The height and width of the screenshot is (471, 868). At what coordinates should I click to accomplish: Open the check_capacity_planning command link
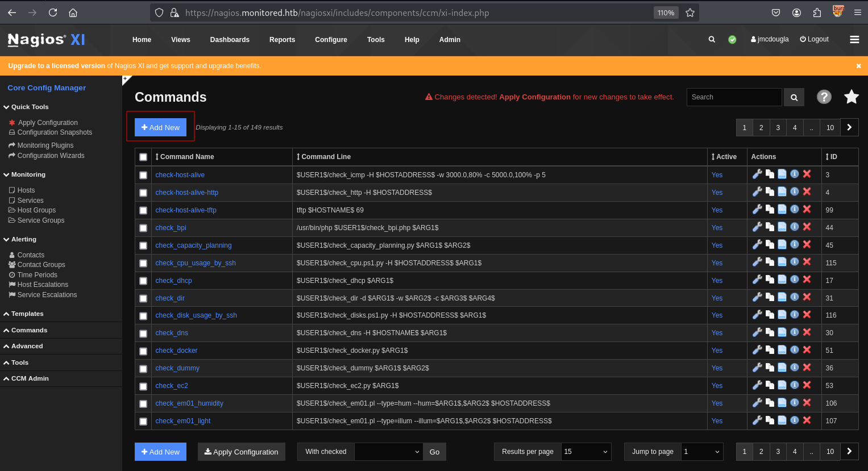[193, 245]
